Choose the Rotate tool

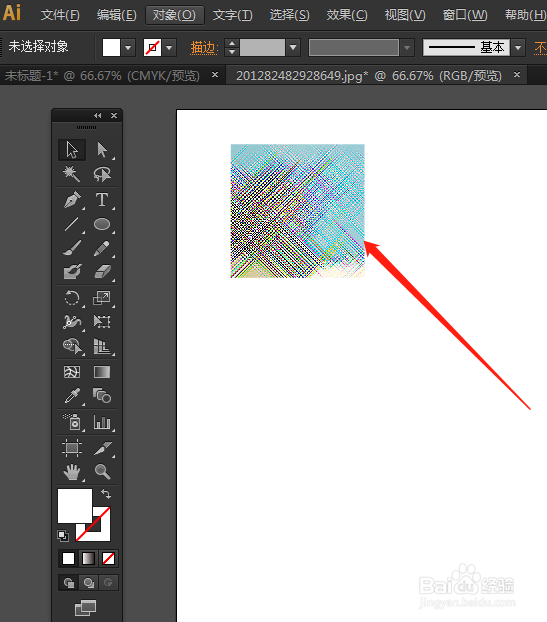coord(72,298)
